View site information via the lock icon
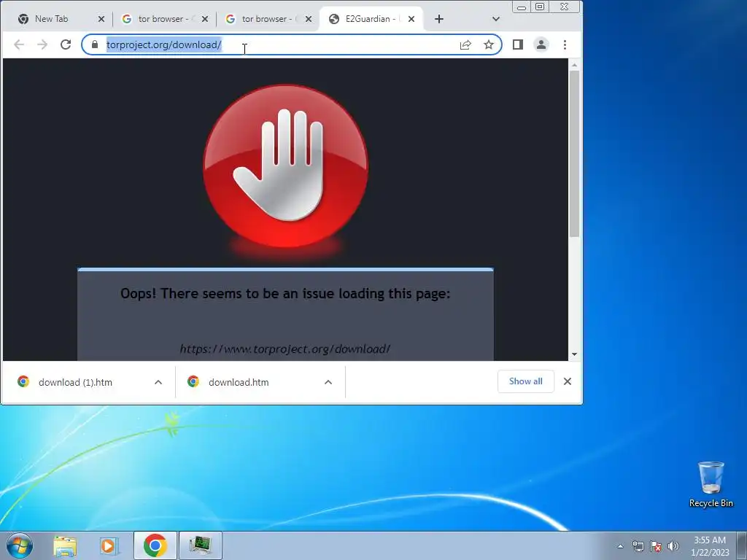Screen dimensions: 747x560 point(95,44)
